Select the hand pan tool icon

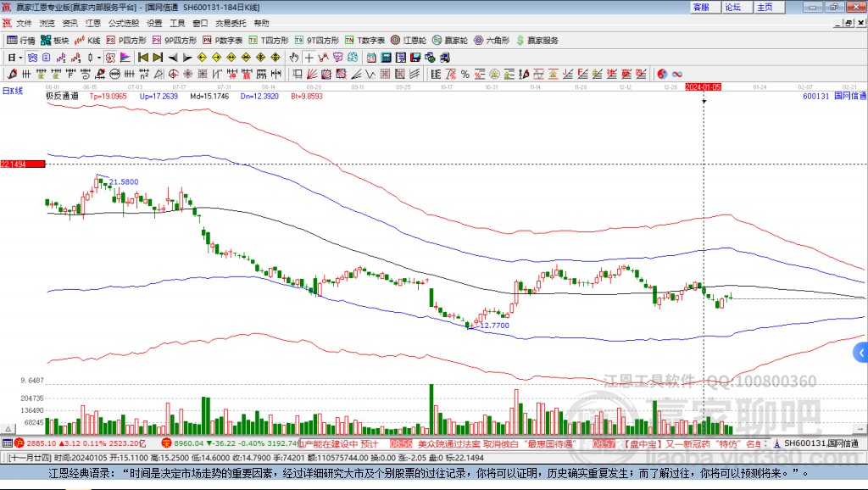pyautogui.click(x=293, y=58)
